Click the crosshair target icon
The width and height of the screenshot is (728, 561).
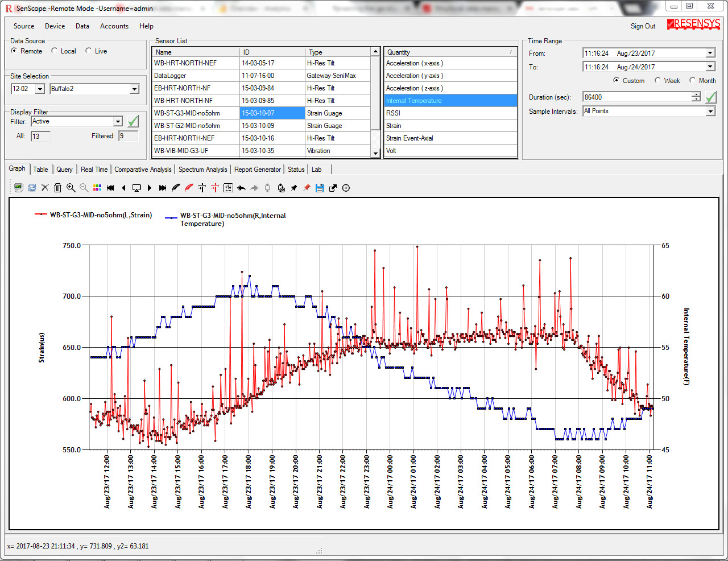346,188
